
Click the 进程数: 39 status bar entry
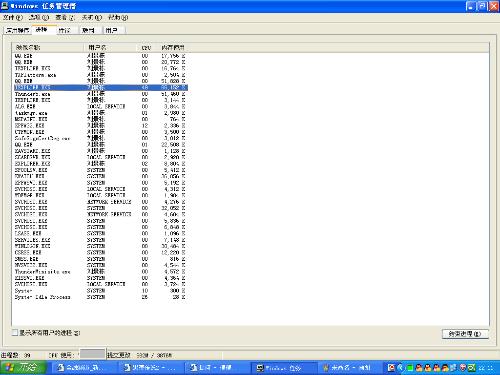(x=16, y=355)
